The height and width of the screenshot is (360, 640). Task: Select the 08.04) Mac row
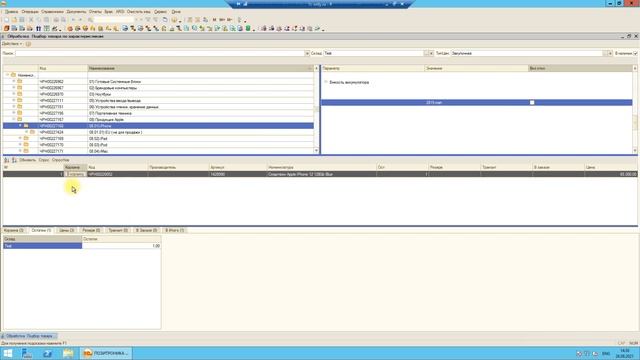click(x=158, y=151)
